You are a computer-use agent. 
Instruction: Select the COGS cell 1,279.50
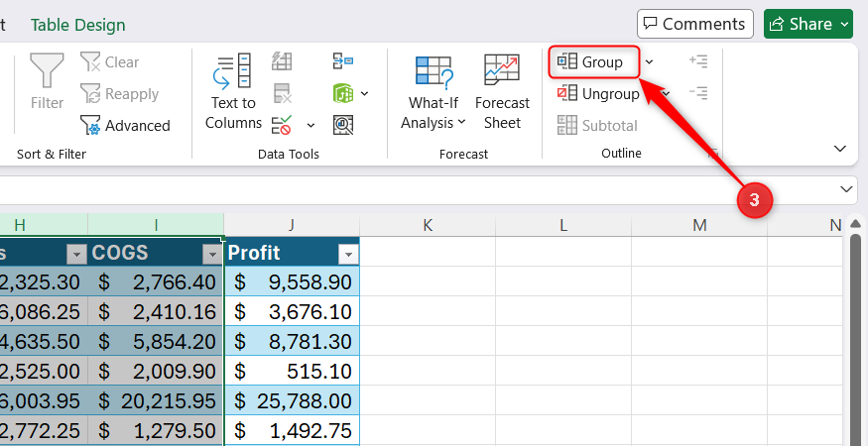(156, 430)
